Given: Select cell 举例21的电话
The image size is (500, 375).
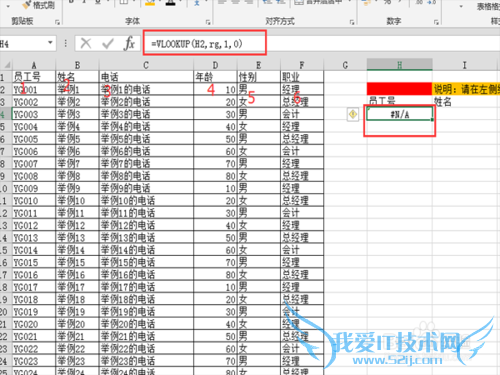Looking at the screenshot, I should 146,336.
